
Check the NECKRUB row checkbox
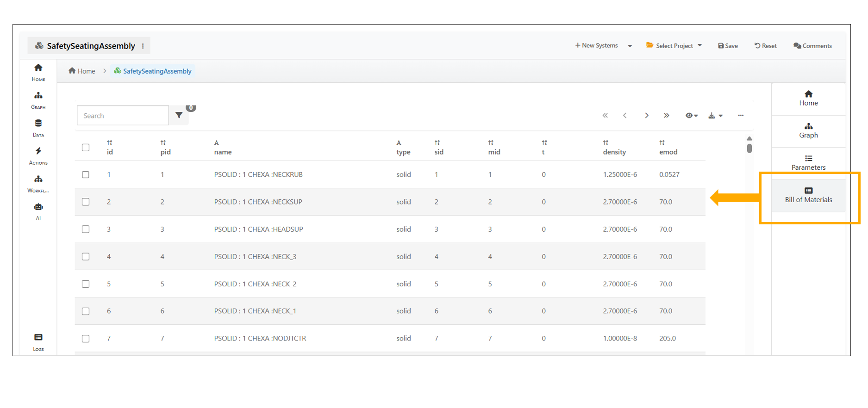point(86,175)
